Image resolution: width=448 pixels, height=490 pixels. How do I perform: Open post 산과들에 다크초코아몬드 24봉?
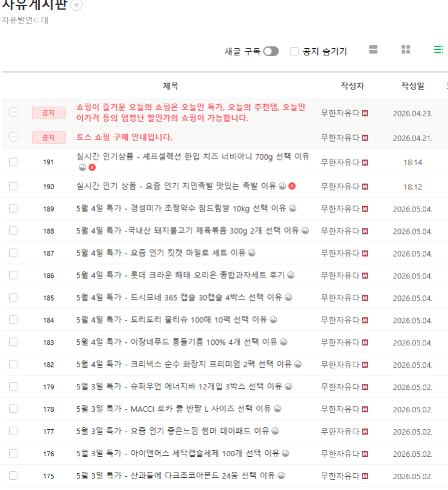click(x=175, y=476)
